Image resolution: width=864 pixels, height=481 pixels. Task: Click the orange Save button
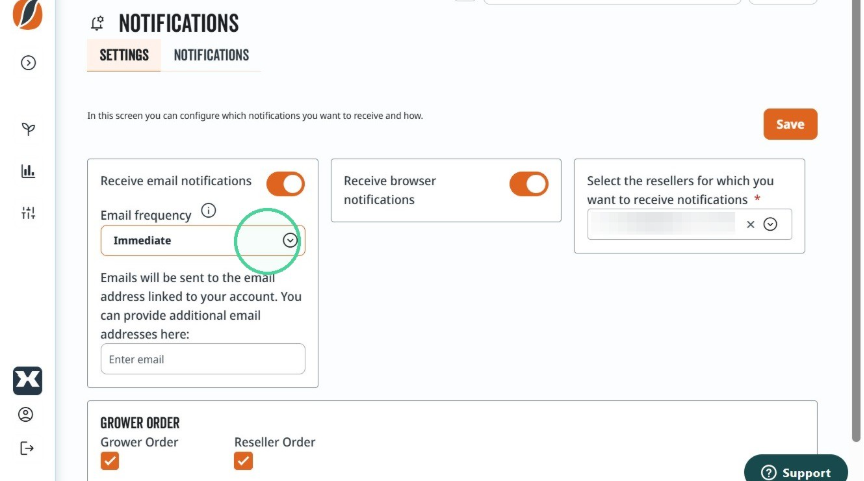click(x=790, y=124)
